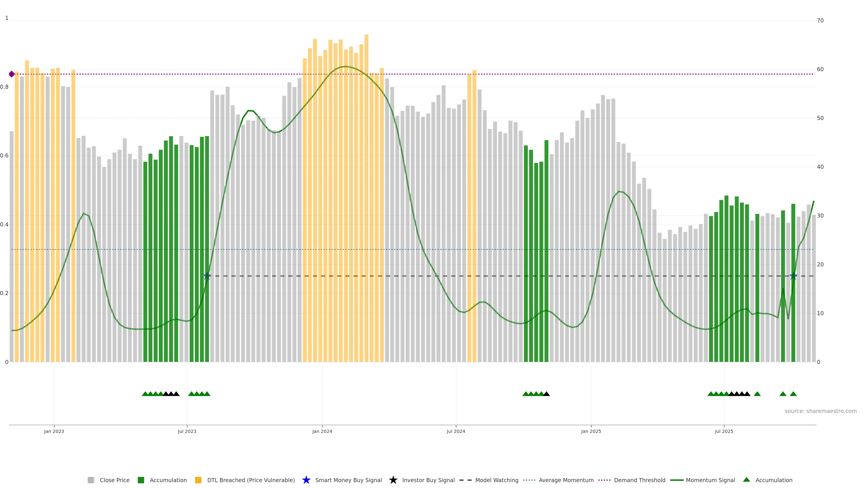868x488 pixels.
Task: Click the blue star marker after Jul 2025
Action: pos(793,276)
